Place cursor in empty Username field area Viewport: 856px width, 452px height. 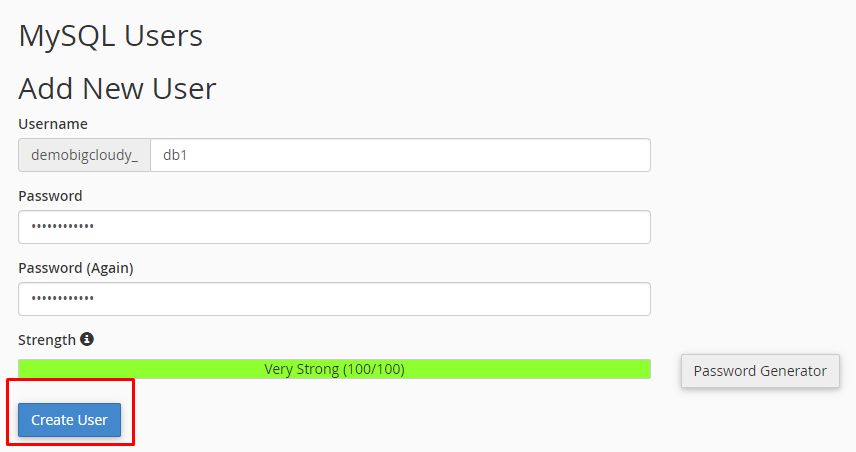(x=450, y=155)
